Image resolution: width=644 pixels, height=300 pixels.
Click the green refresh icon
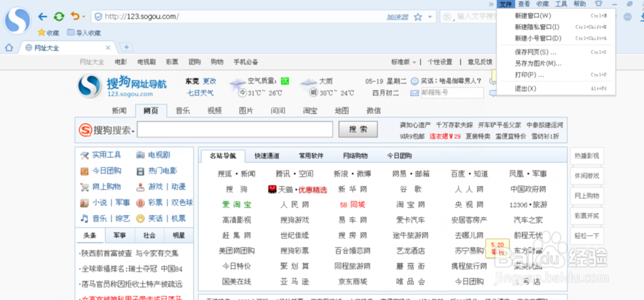click(x=59, y=16)
